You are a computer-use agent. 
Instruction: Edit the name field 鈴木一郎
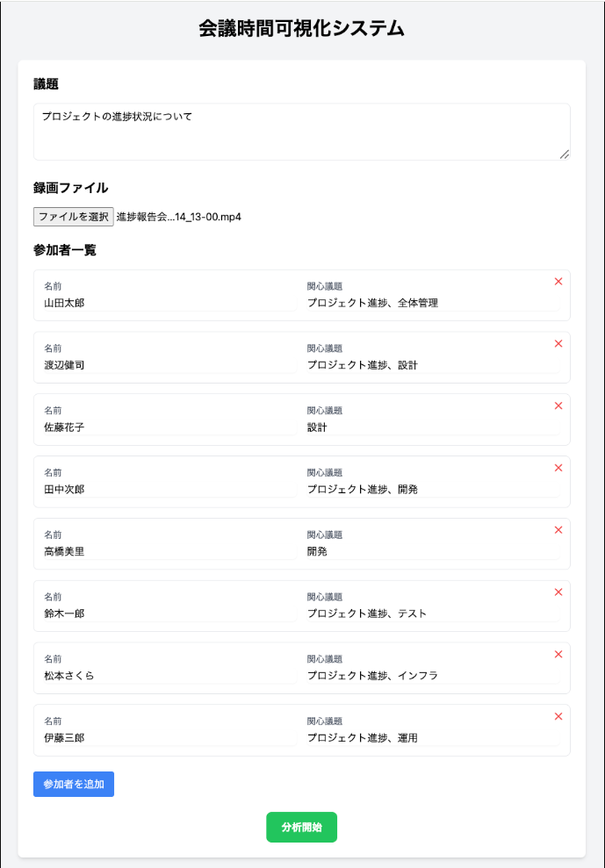tap(170, 613)
